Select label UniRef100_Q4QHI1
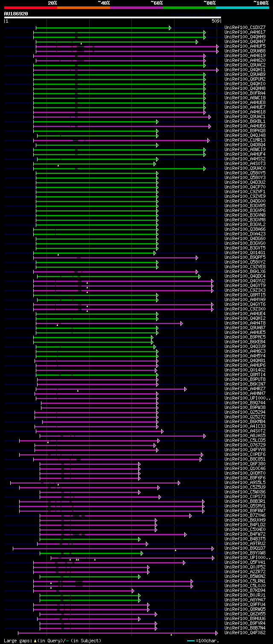The height and width of the screenshot is (644, 273). click(x=245, y=70)
